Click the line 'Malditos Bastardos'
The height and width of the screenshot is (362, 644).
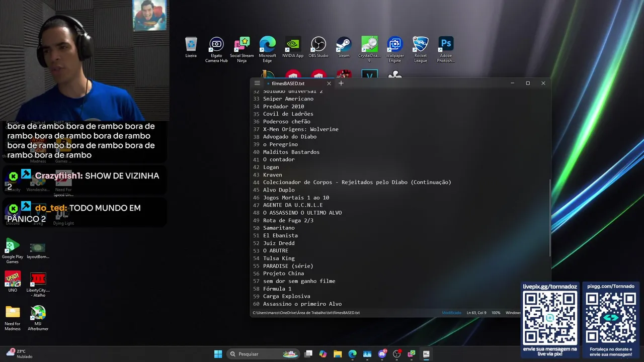[x=291, y=152]
